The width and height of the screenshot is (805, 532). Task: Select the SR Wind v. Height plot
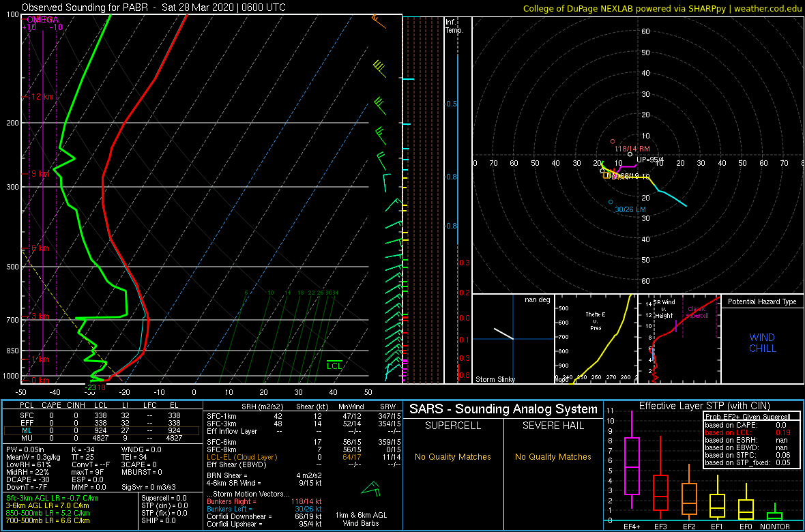(x=679, y=339)
